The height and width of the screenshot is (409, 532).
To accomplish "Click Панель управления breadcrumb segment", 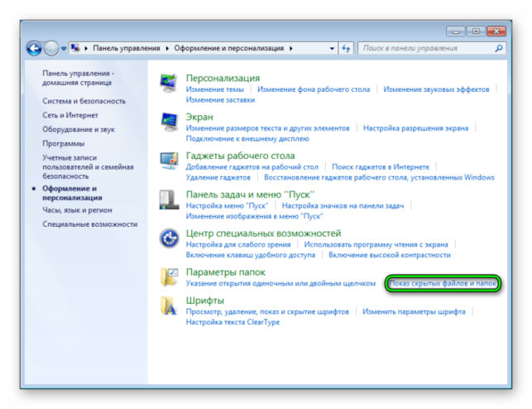I will tap(127, 48).
